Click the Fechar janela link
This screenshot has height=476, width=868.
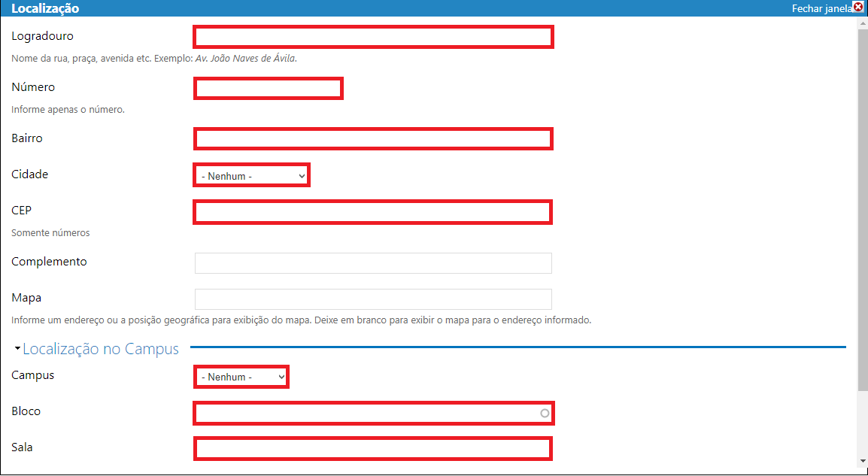821,9
